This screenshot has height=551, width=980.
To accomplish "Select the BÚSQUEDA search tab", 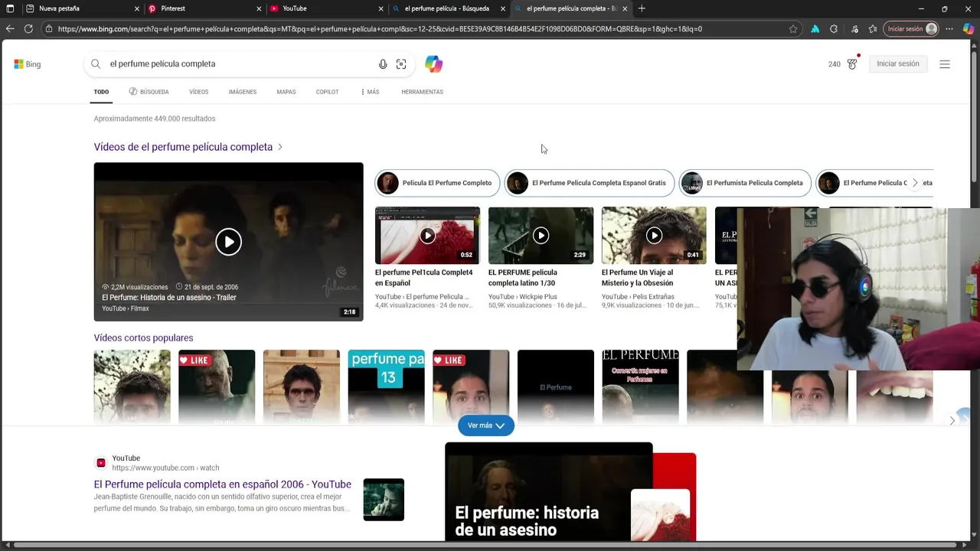I will coord(149,92).
